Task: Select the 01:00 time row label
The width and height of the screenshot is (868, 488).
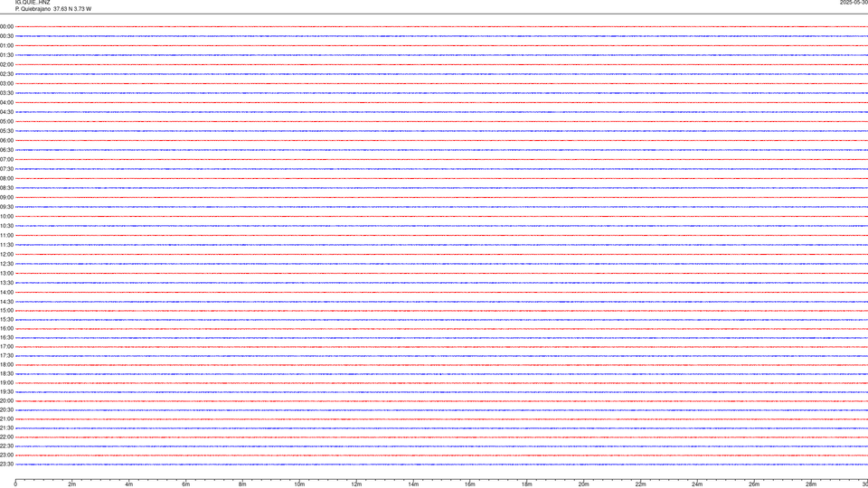Action: (6, 45)
